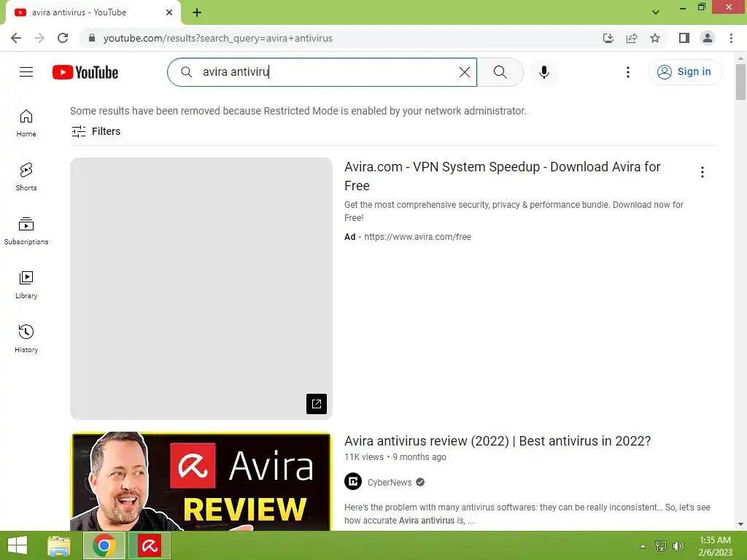
Task: Open the tab search chevron
Action: click(656, 12)
